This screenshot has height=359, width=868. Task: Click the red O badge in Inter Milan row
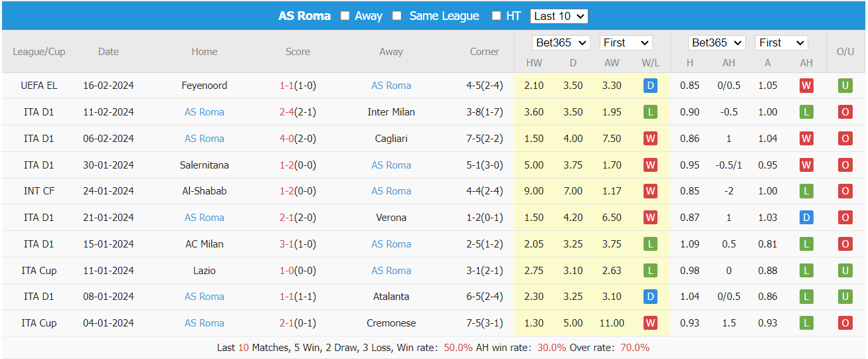(x=845, y=112)
